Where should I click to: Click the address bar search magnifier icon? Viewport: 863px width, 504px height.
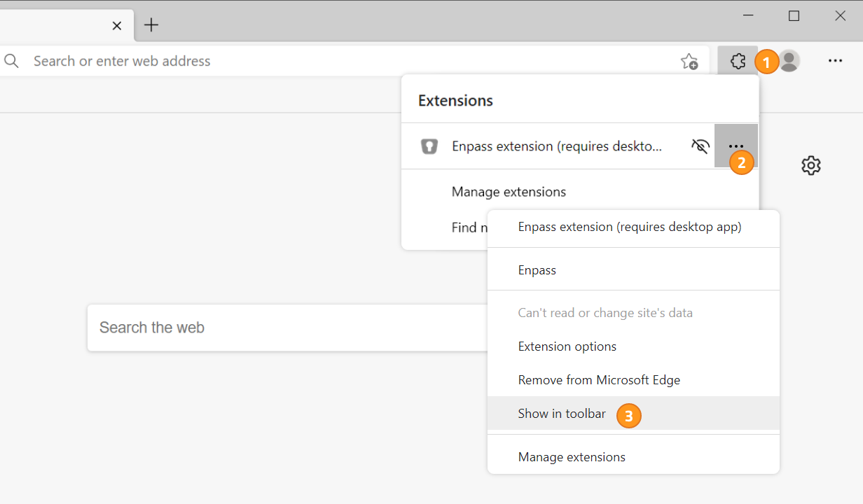click(x=11, y=62)
